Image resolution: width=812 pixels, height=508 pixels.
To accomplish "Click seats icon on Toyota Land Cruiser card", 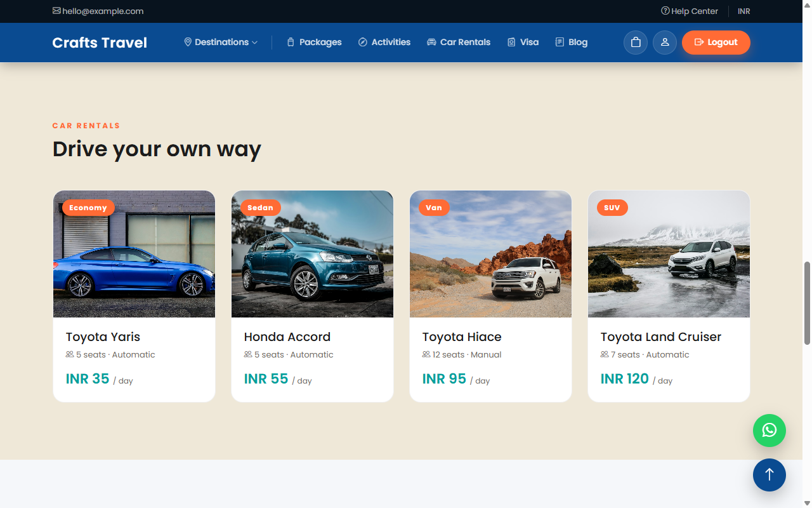I will tap(605, 354).
